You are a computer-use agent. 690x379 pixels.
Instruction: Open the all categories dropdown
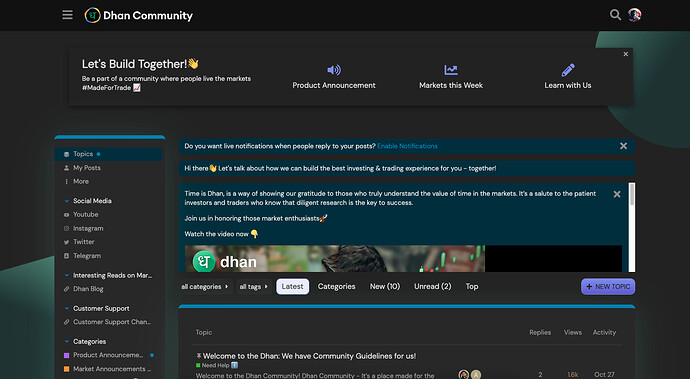point(205,287)
